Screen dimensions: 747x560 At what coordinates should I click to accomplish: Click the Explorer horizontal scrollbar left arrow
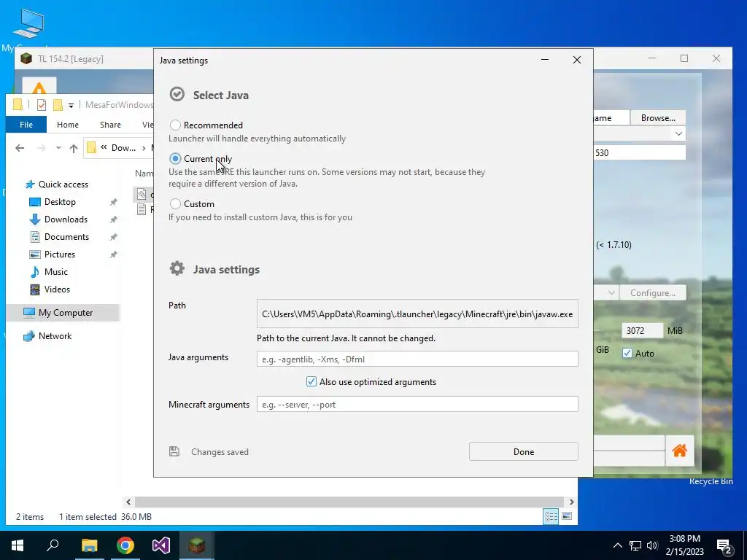coord(128,502)
